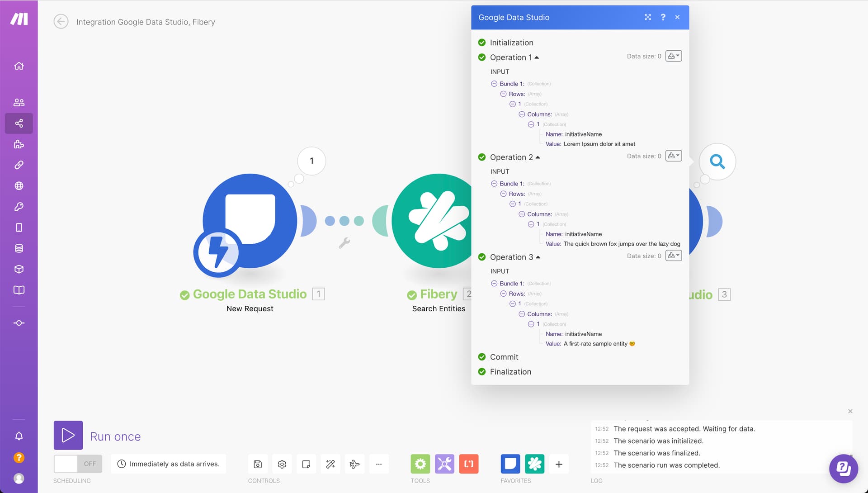Screen dimensions: 868x493
Task: Click the Google Data Studio New Request module
Action: pos(250,222)
